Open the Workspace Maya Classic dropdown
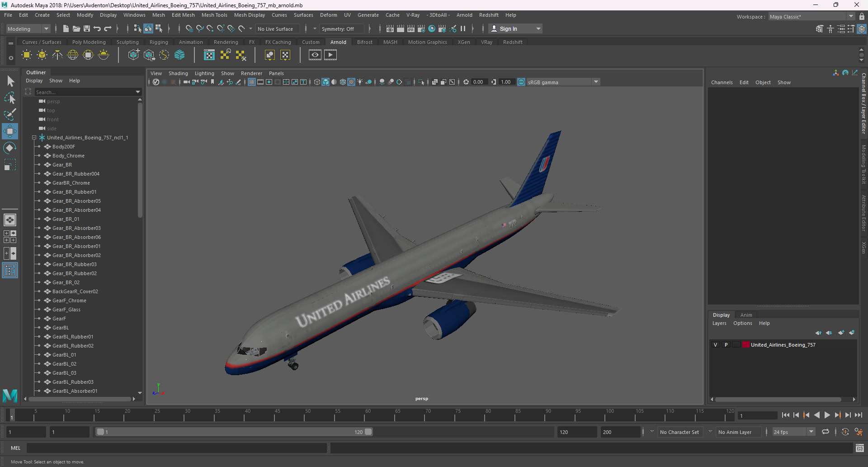Image resolution: width=868 pixels, height=467 pixels. coord(811,17)
